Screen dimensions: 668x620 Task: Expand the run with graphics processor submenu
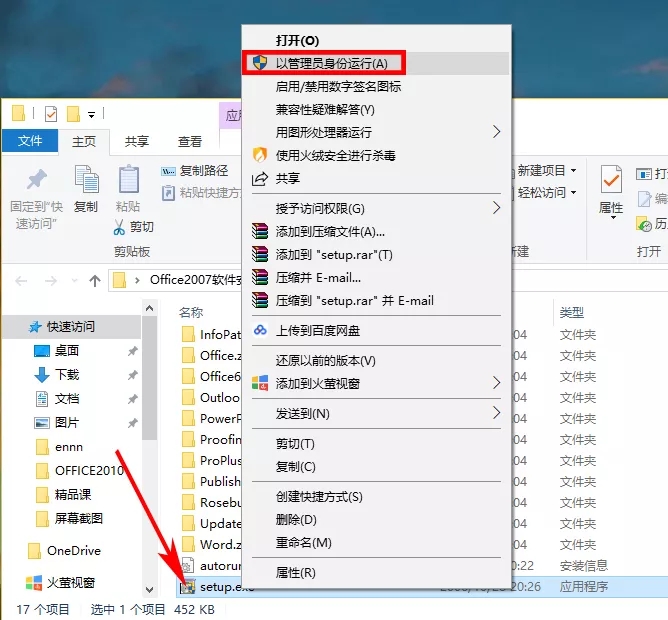[x=376, y=132]
